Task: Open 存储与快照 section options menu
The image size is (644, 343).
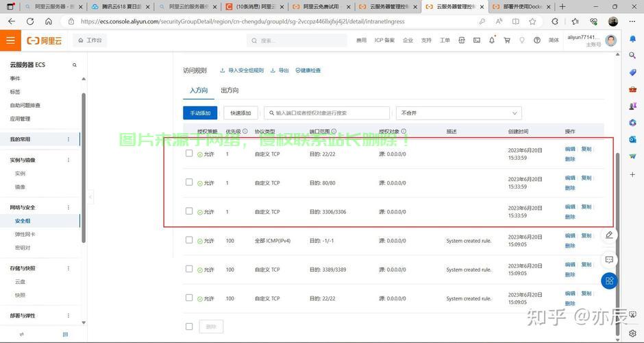Action: (69, 268)
